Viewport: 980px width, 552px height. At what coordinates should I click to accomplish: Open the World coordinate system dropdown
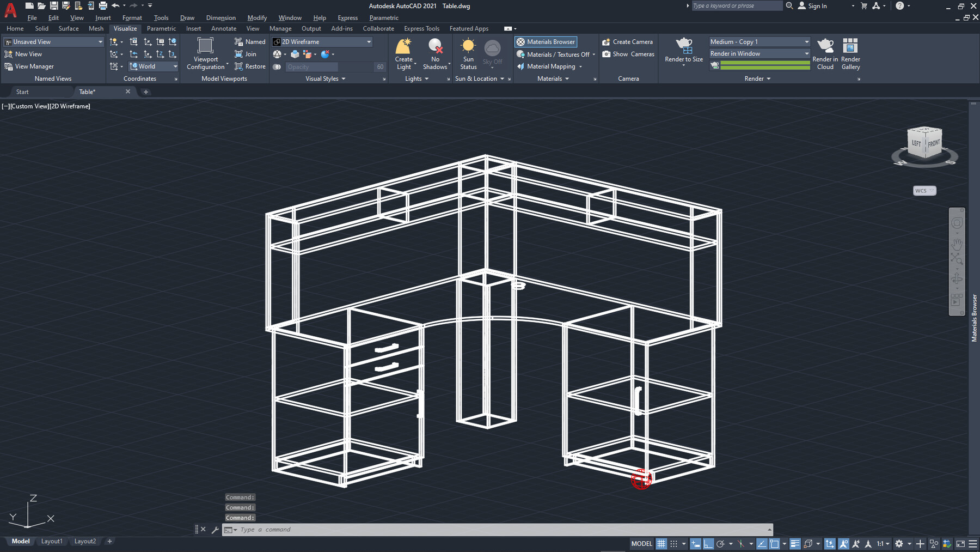pos(174,66)
